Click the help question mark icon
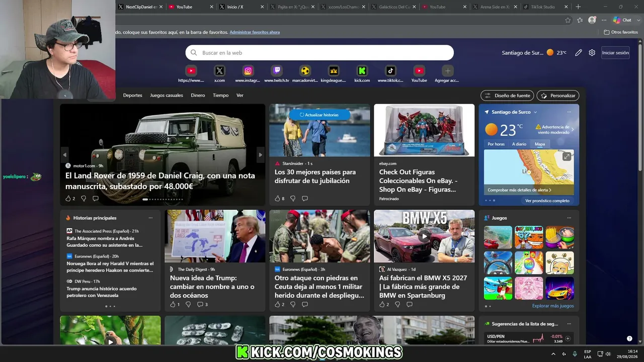This screenshot has width=644, height=362. pyautogui.click(x=629, y=338)
